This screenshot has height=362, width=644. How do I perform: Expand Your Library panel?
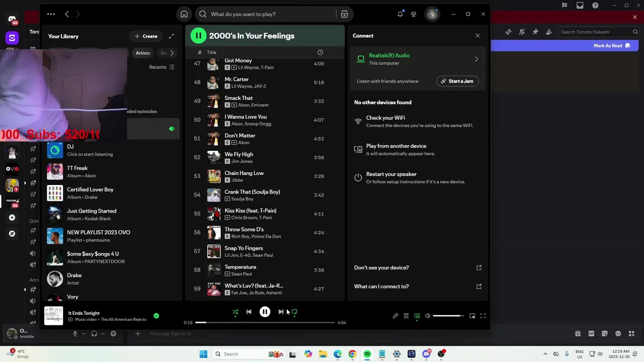(172, 36)
